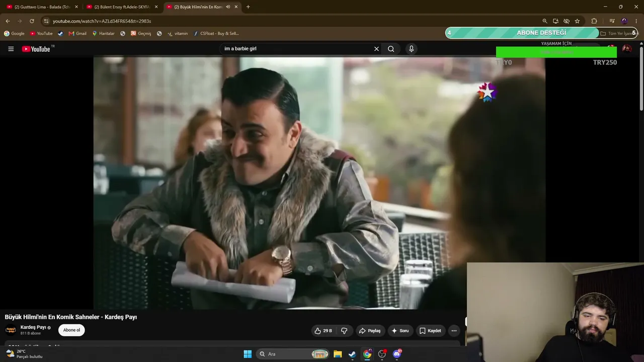
Task: Close the Gusttavo Lima tab
Action: point(76,7)
